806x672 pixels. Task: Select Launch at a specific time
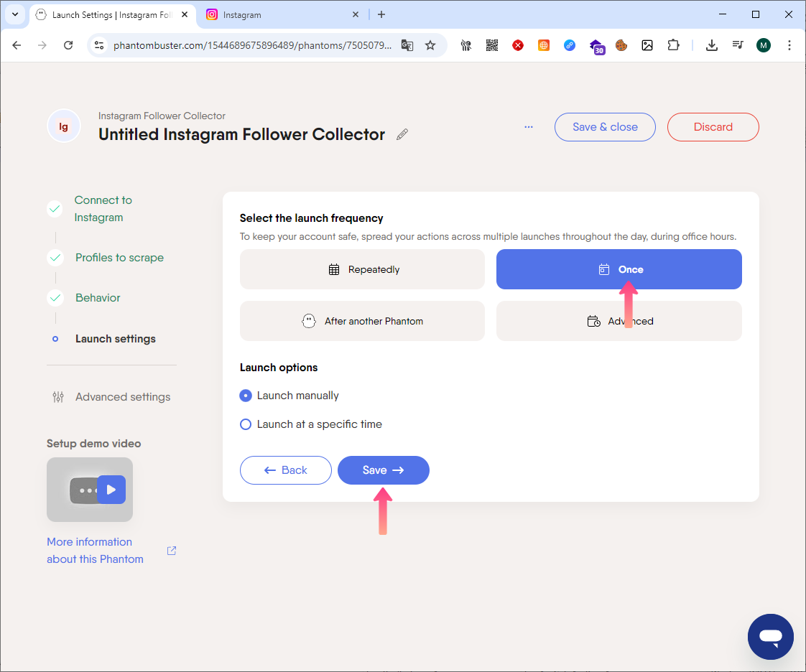246,424
